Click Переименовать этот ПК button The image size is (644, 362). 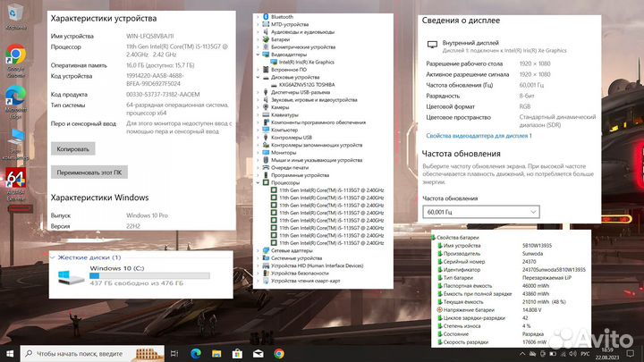coord(89,173)
